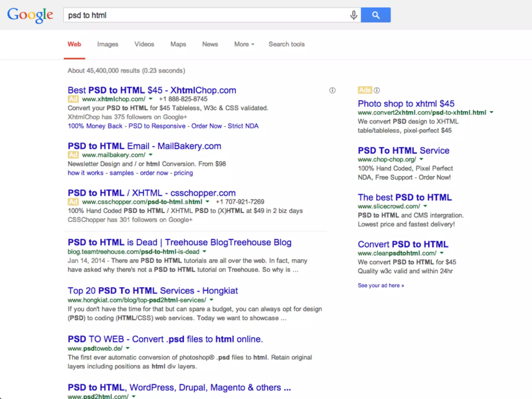
Task: Open the More dropdown menu
Action: click(x=244, y=44)
